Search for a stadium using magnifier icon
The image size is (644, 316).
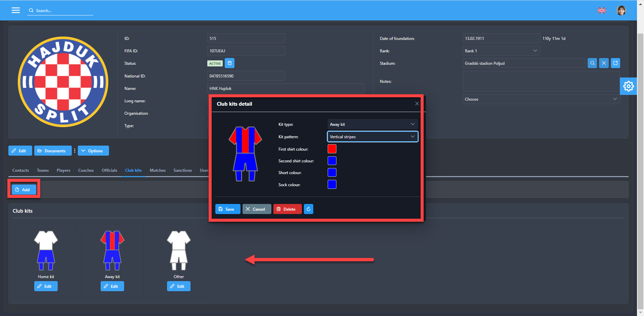pyautogui.click(x=592, y=63)
